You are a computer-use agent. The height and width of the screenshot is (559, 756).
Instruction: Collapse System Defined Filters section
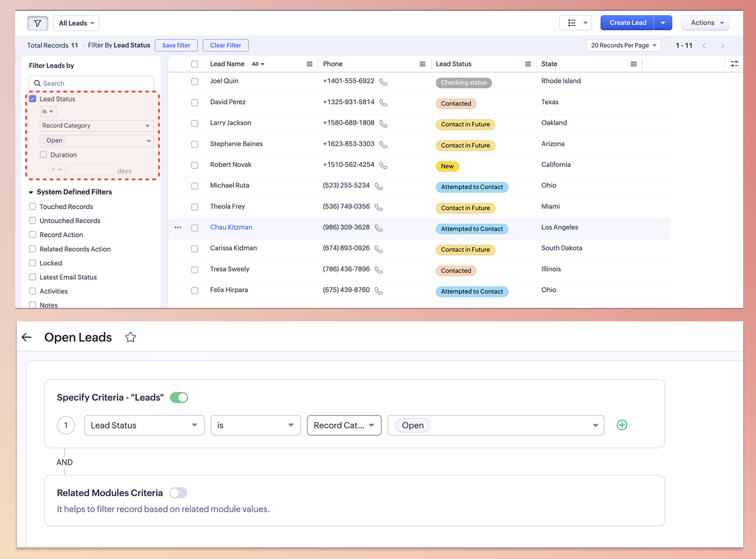click(x=31, y=193)
